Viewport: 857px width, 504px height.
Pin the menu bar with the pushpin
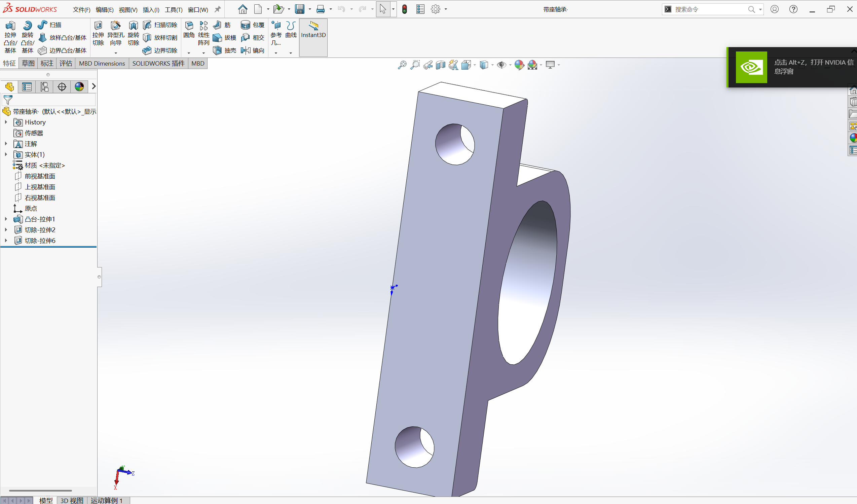pos(218,9)
